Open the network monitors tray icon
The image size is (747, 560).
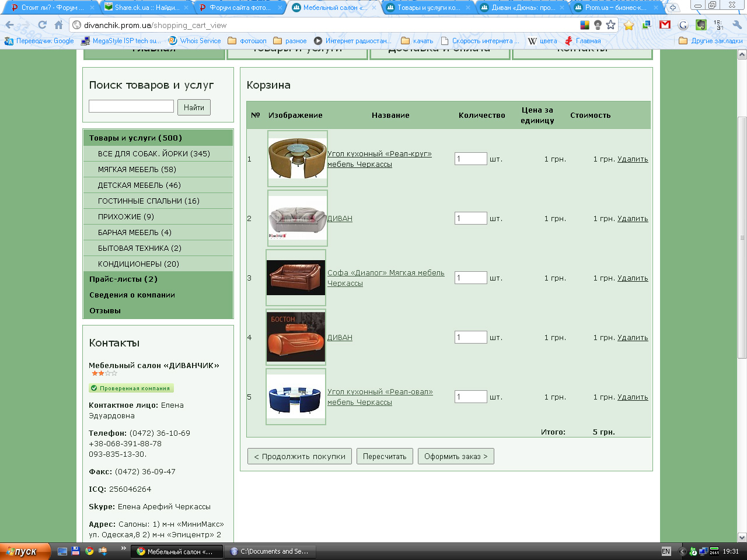[x=704, y=551]
